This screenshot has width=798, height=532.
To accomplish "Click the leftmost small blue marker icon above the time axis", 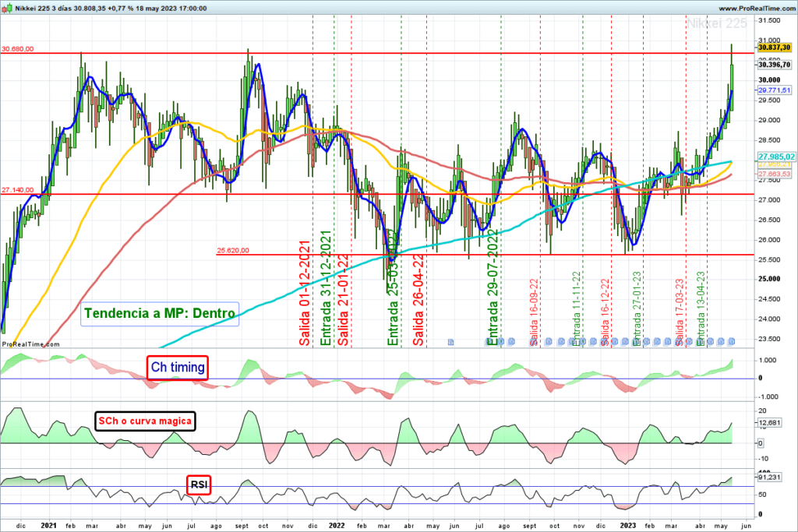I will tap(450, 342).
